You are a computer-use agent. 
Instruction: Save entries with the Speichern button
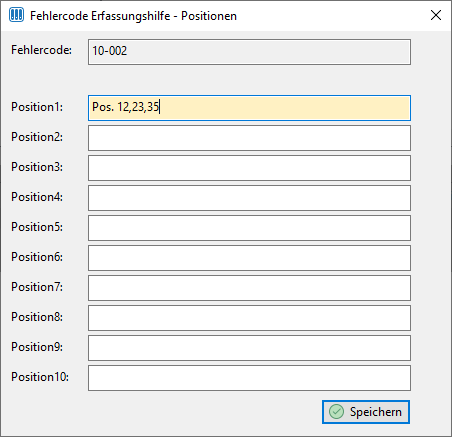pyautogui.click(x=366, y=412)
